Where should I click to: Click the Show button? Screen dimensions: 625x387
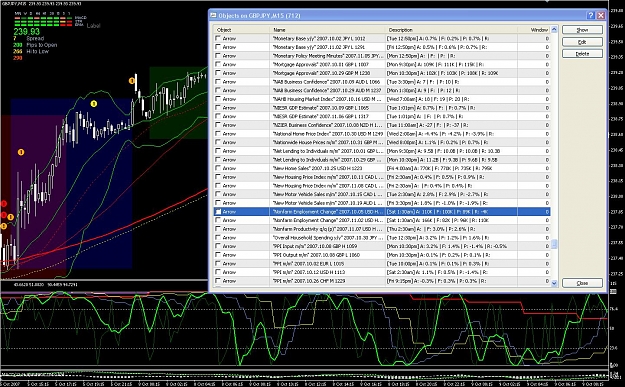pos(582,30)
